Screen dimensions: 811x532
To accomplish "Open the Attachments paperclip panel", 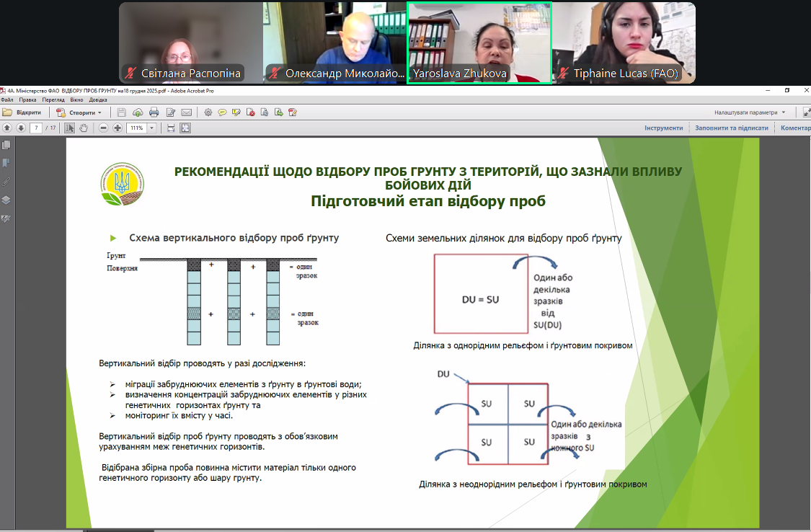I will 6,181.
